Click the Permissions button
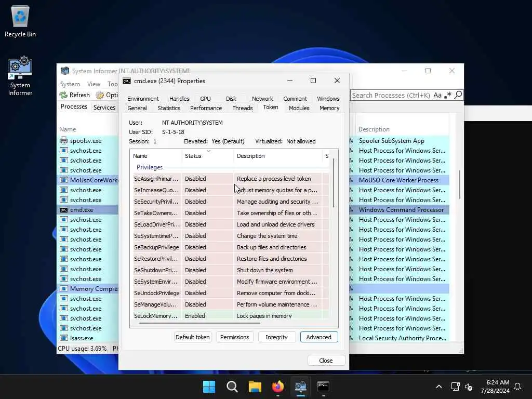 (234, 337)
